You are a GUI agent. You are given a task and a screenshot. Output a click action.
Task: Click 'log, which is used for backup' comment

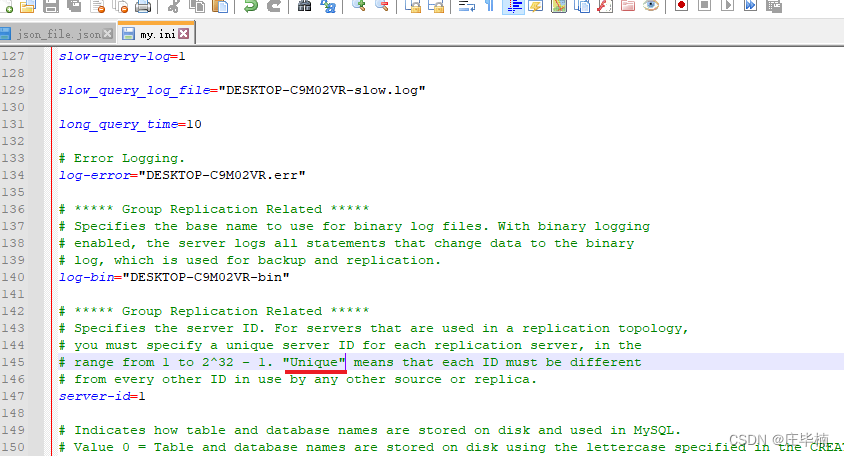[250, 261]
